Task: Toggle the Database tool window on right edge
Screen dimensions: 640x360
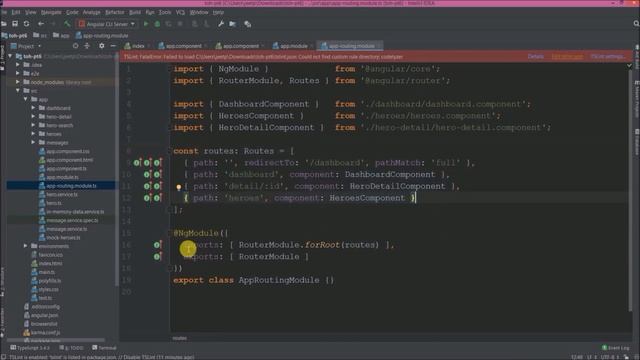Action: click(637, 142)
